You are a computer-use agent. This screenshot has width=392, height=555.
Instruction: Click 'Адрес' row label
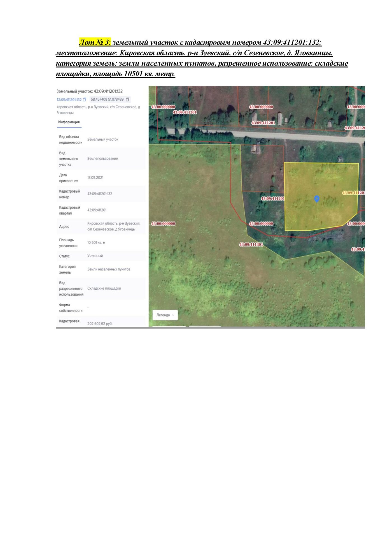(64, 227)
